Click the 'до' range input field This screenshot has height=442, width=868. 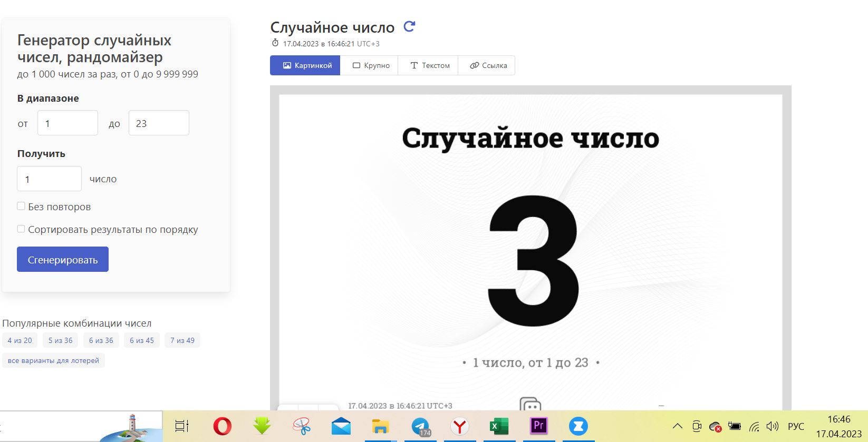coord(159,123)
